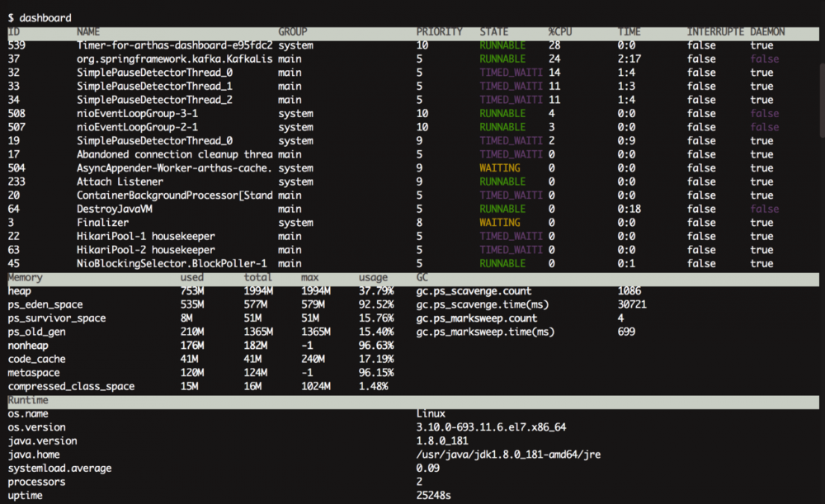
Task: Click the Runtime section header
Action: (28, 400)
